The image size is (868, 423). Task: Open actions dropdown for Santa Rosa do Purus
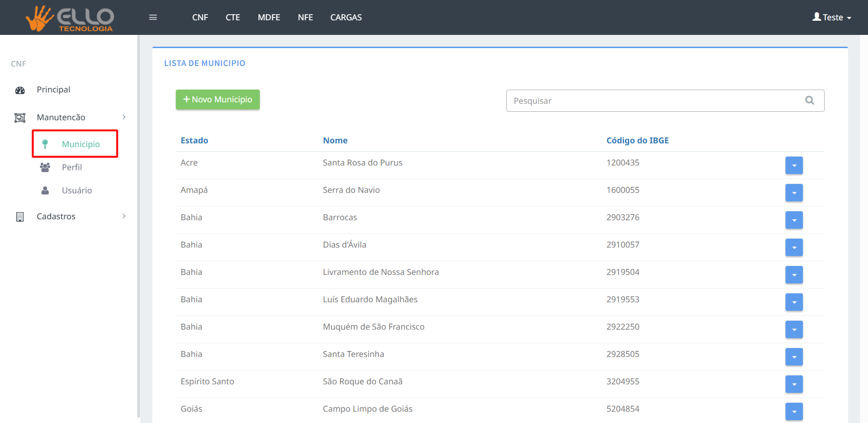click(794, 166)
